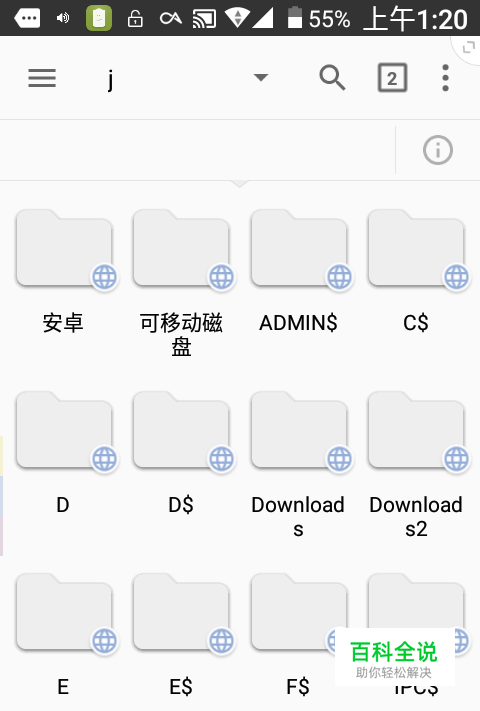Tap the cast screen status icon
This screenshot has width=480, height=711.
[204, 19]
